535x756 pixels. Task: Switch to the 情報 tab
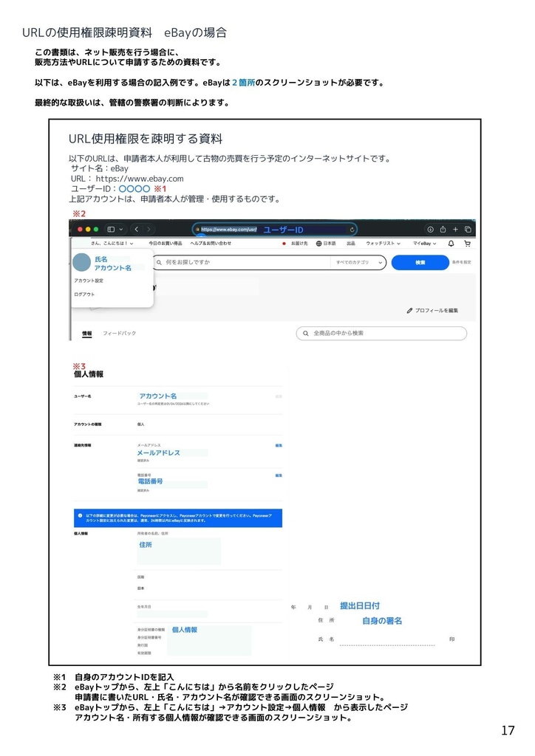(x=87, y=334)
